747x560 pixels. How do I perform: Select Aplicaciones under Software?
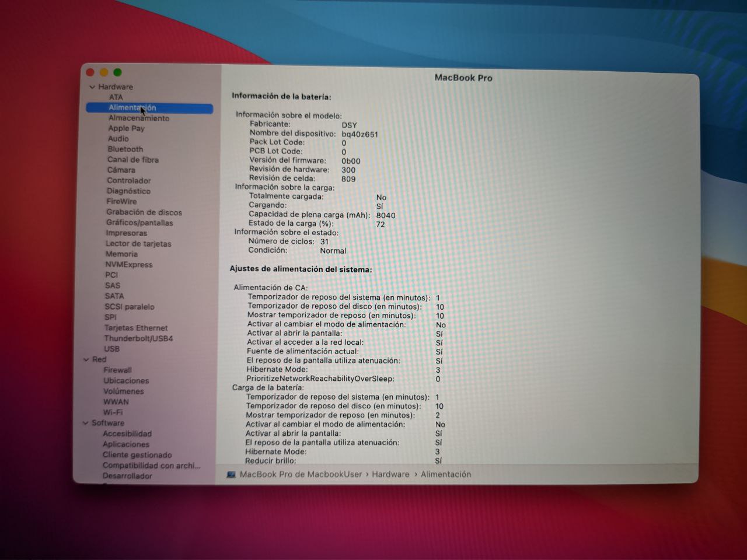pos(125,444)
